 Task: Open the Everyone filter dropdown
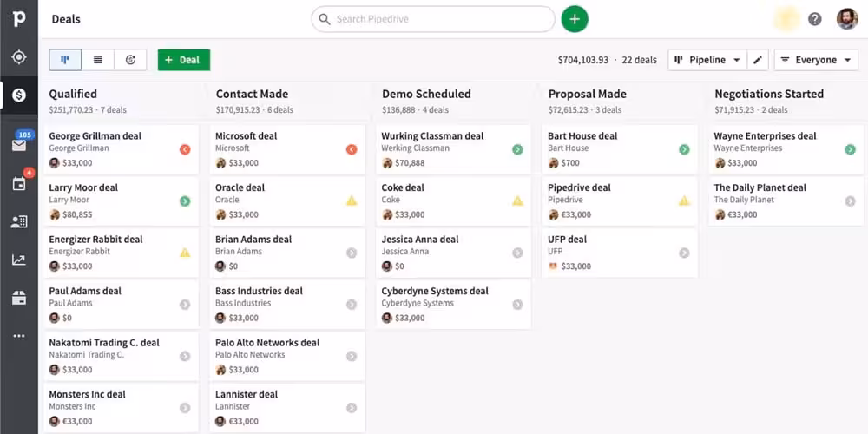815,60
